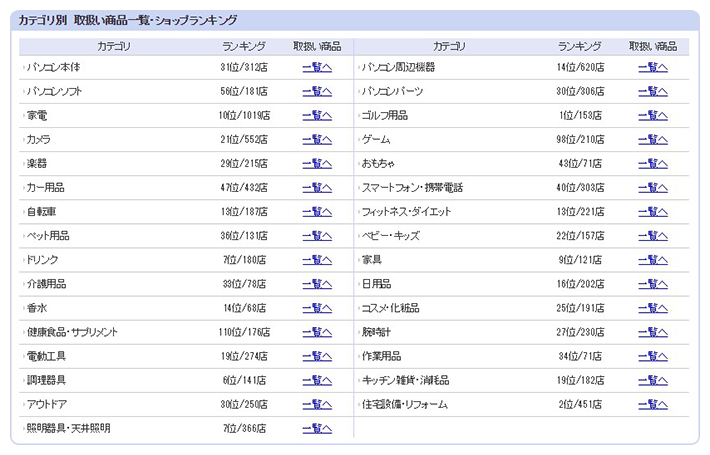Image resolution: width=710 pixels, height=455 pixels.
Task: Select the 家具 category name
Action: 372,260
